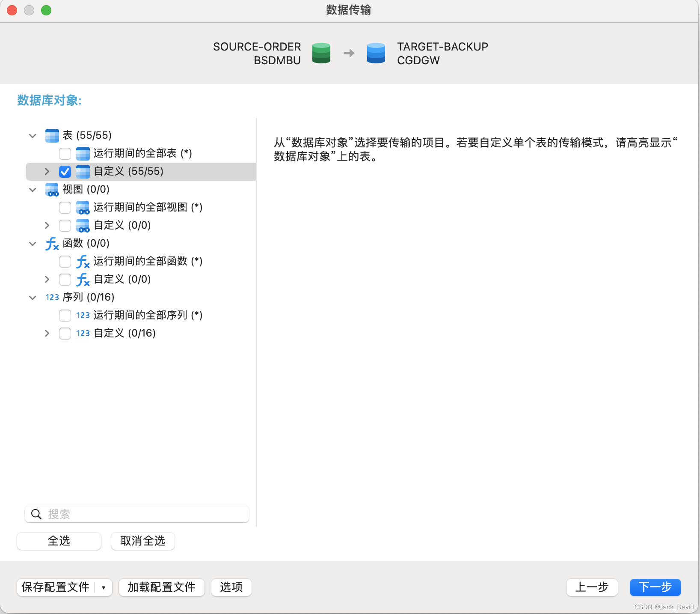
Task: Click 保存配置文件 button
Action: tap(56, 587)
